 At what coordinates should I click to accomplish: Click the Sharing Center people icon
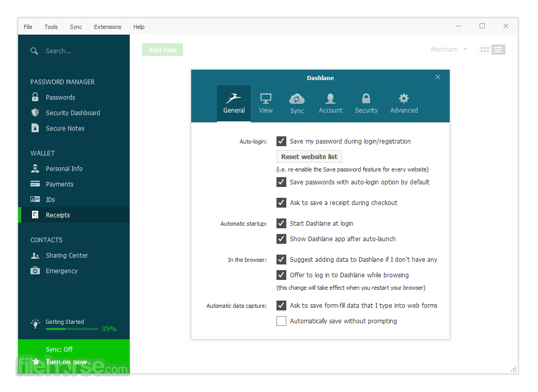(35, 256)
